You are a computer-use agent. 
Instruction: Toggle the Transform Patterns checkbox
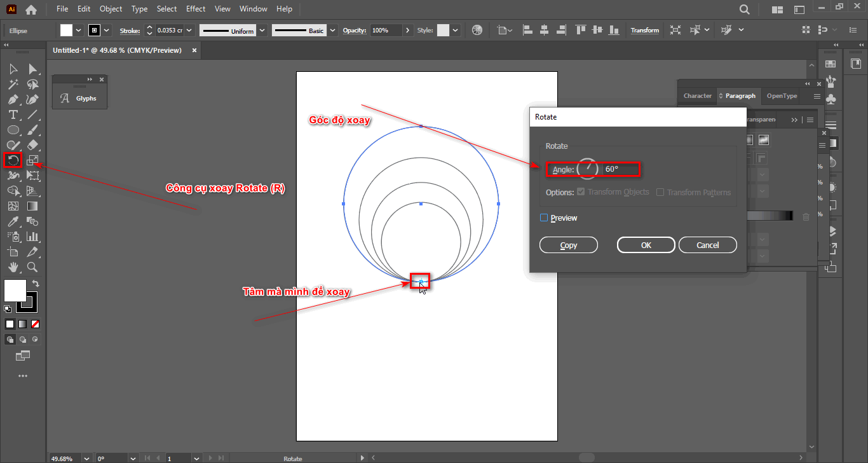660,192
